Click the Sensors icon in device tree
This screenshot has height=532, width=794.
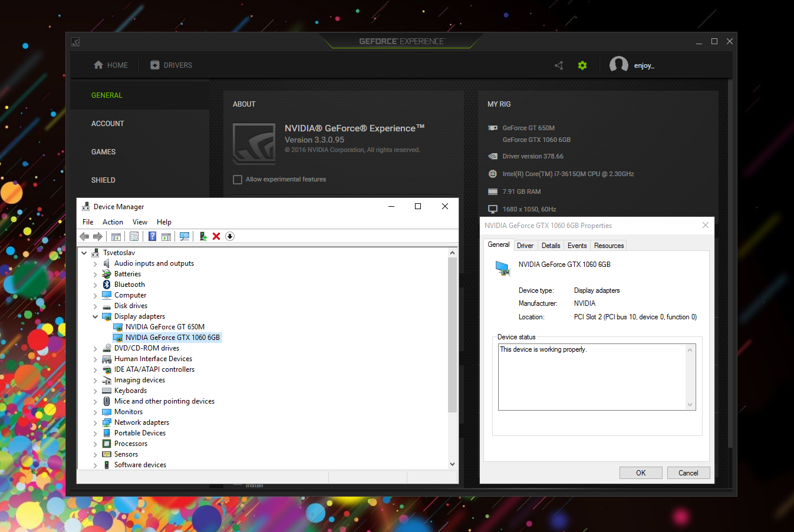(x=107, y=454)
